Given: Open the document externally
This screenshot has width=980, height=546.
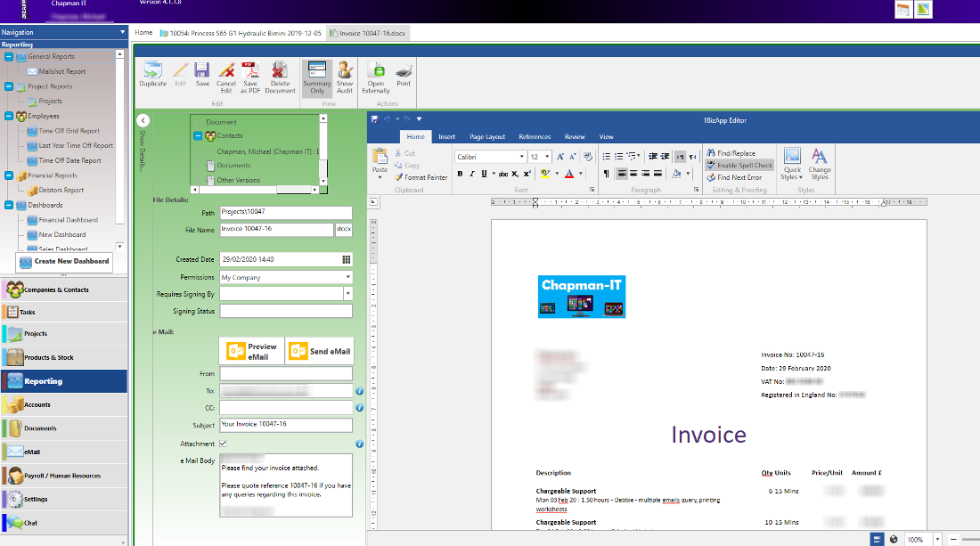Looking at the screenshot, I should point(375,76).
